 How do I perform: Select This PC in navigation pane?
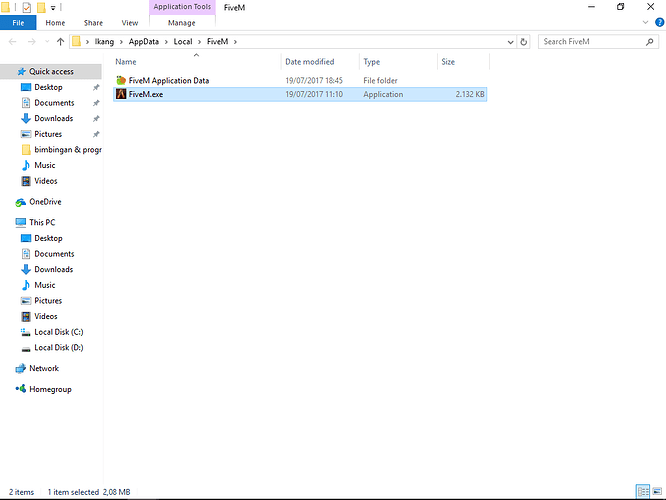point(42,222)
